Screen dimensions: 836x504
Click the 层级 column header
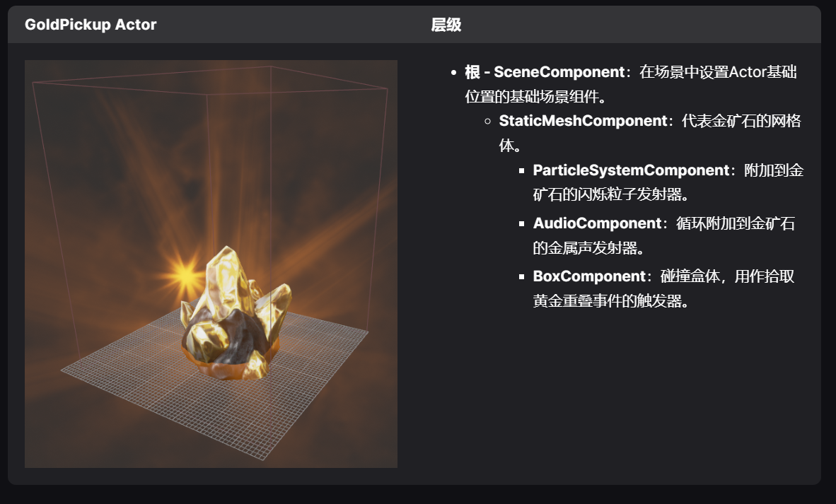(446, 25)
